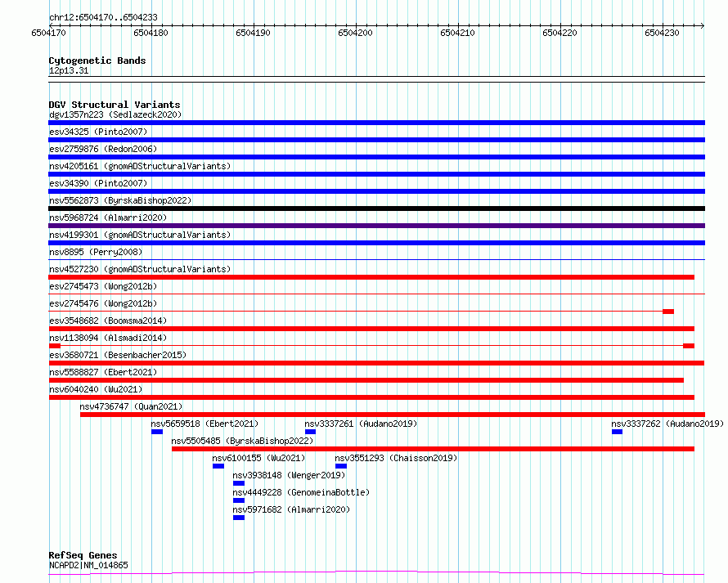Image resolution: width=728 pixels, height=583 pixels.
Task: Click ruler position 6504200
Action: pyautogui.click(x=355, y=33)
